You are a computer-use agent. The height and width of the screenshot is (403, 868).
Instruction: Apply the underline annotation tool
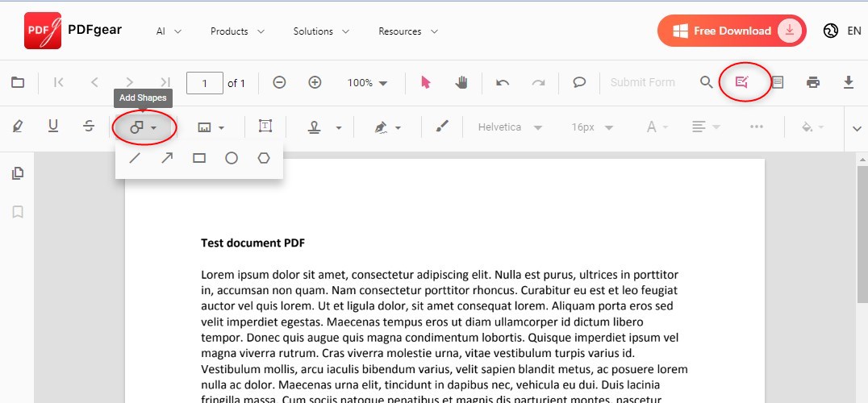pos(53,127)
